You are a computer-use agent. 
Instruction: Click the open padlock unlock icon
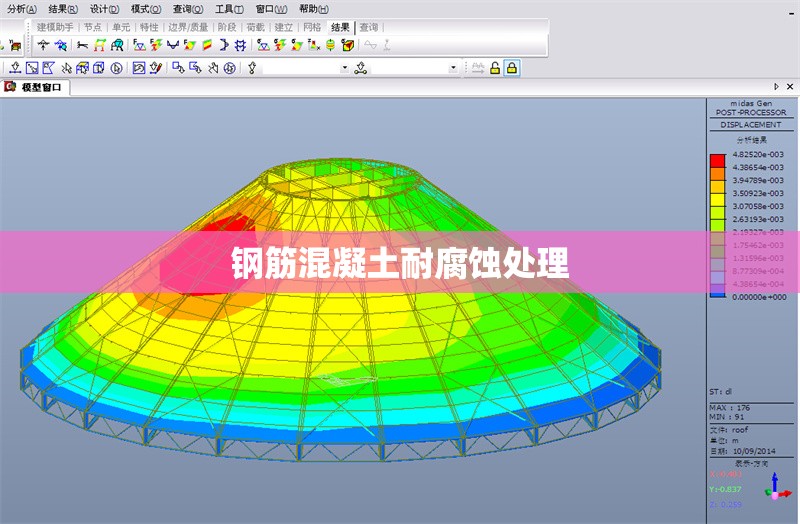(x=495, y=68)
